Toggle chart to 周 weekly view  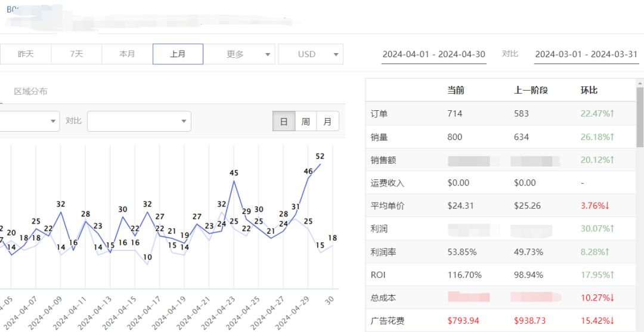tap(305, 122)
